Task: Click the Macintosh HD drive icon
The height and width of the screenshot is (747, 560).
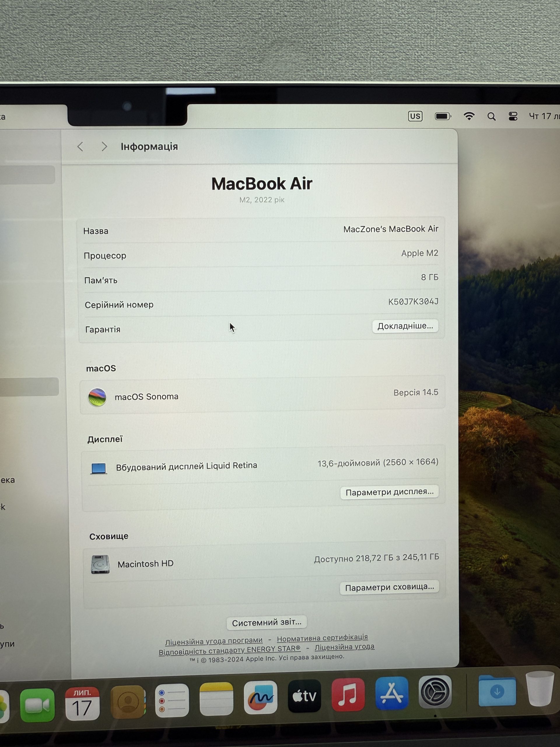Action: pyautogui.click(x=100, y=564)
